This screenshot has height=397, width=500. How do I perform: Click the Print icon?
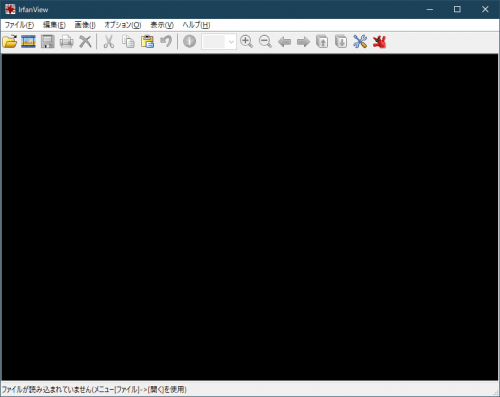click(x=66, y=42)
